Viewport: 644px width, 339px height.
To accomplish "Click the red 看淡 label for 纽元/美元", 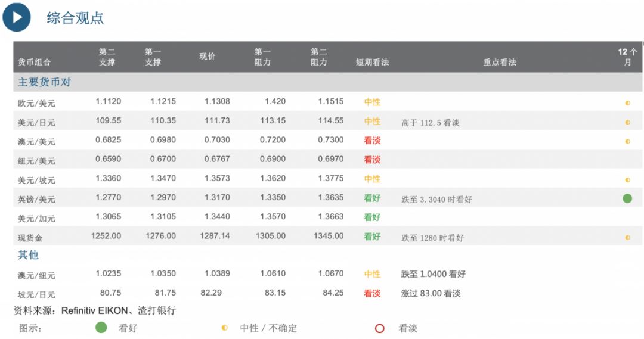I will pyautogui.click(x=372, y=160).
